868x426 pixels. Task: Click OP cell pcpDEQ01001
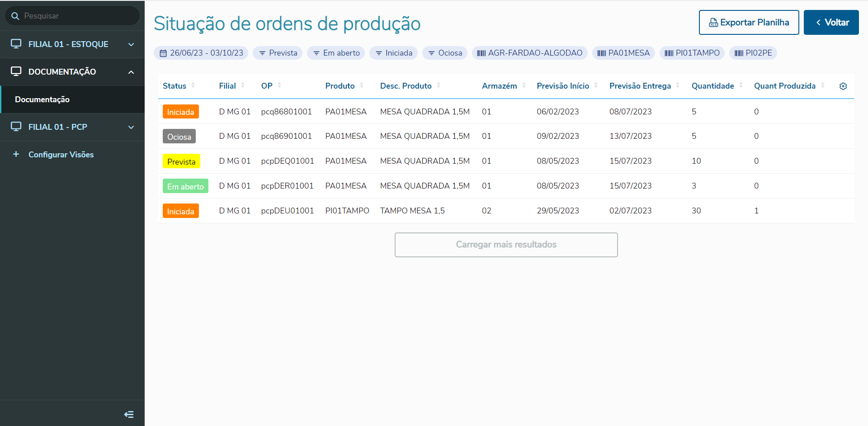(x=288, y=161)
